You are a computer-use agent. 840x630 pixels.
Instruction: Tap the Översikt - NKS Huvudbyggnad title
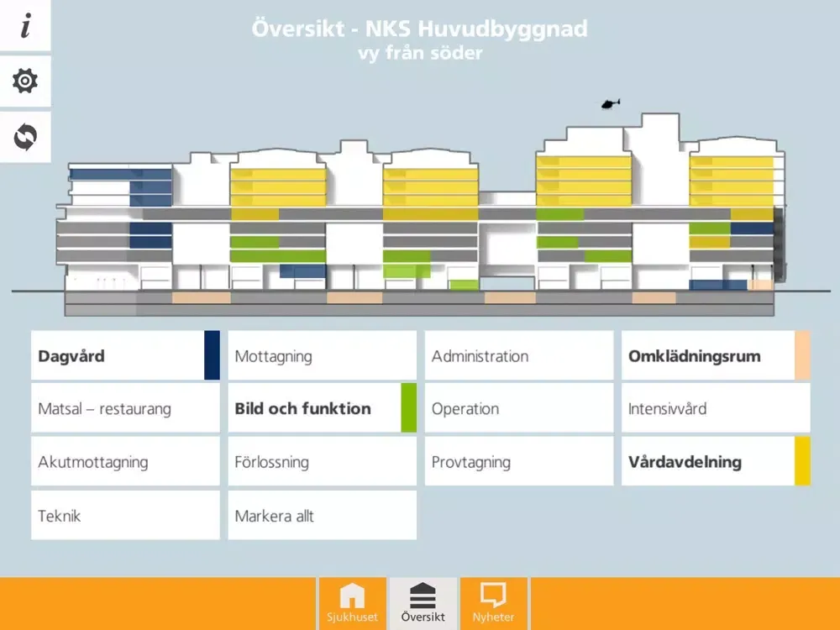[x=419, y=29]
